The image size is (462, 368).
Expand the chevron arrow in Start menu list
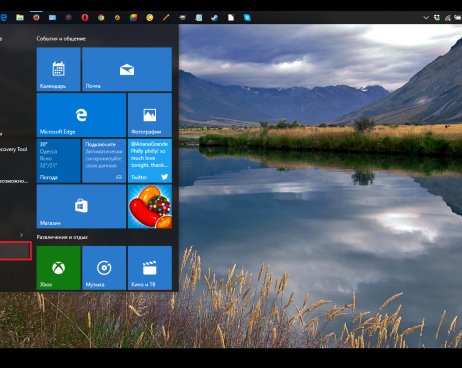click(21, 235)
